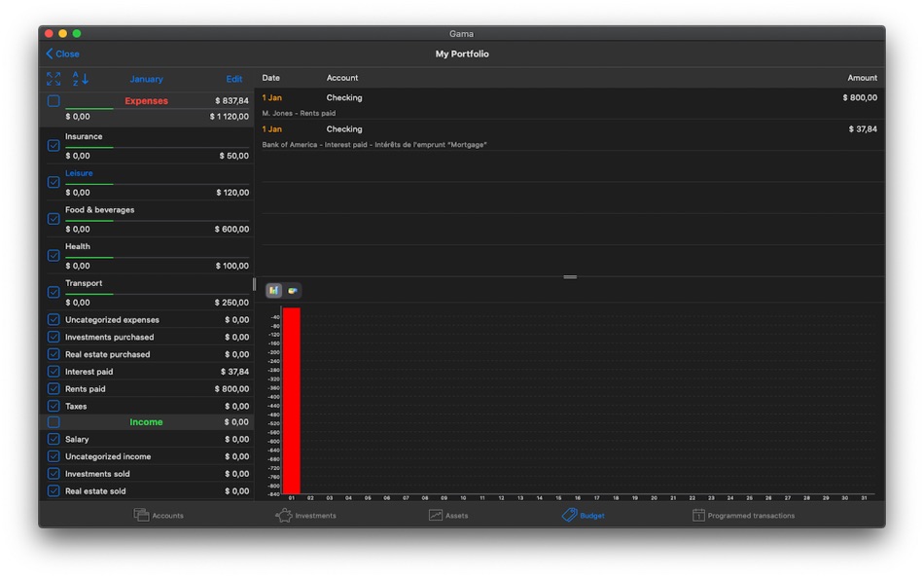Click the $ 250,00 Transport budget value
924x578 pixels.
231,303
